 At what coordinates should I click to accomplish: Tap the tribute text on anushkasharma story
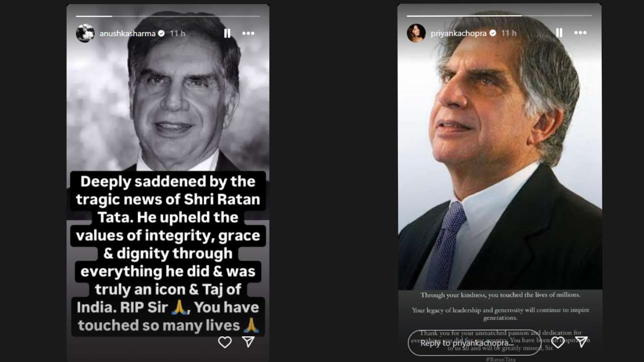[168, 254]
